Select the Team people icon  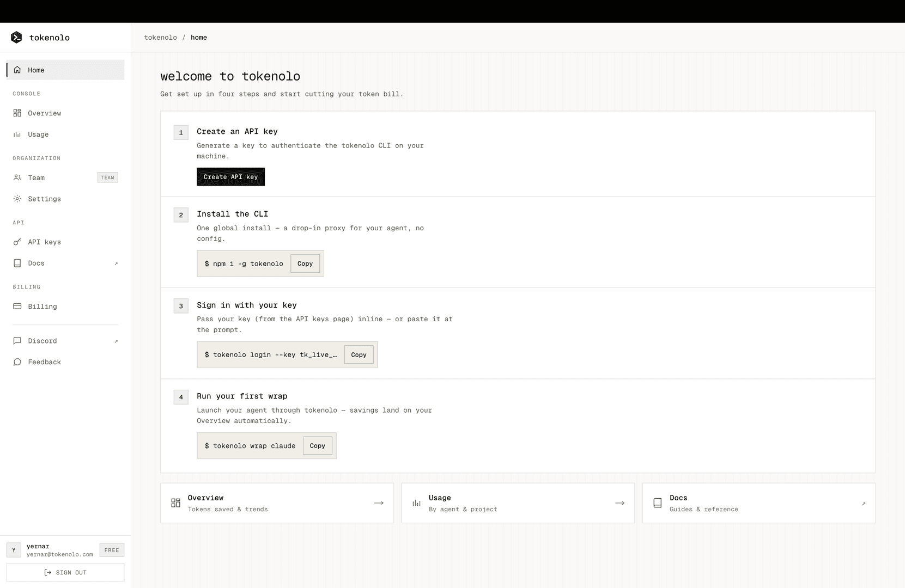pyautogui.click(x=17, y=177)
